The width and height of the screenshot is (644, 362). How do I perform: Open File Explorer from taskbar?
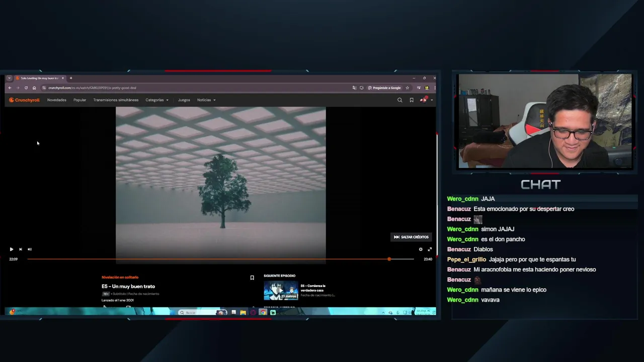[x=243, y=313]
